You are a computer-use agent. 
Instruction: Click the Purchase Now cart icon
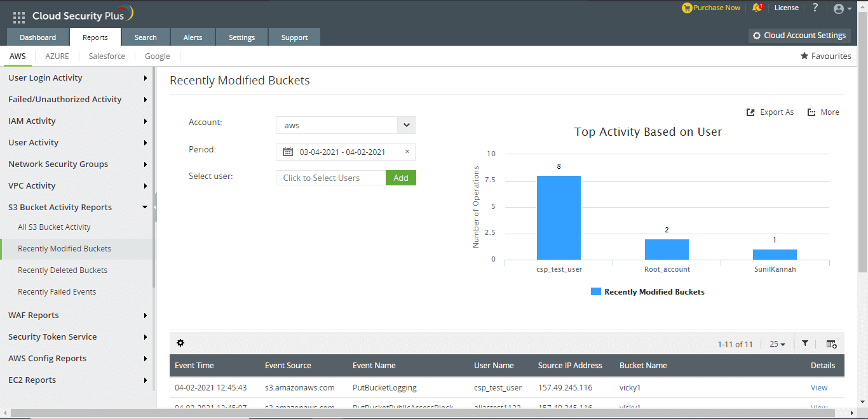[x=687, y=8]
